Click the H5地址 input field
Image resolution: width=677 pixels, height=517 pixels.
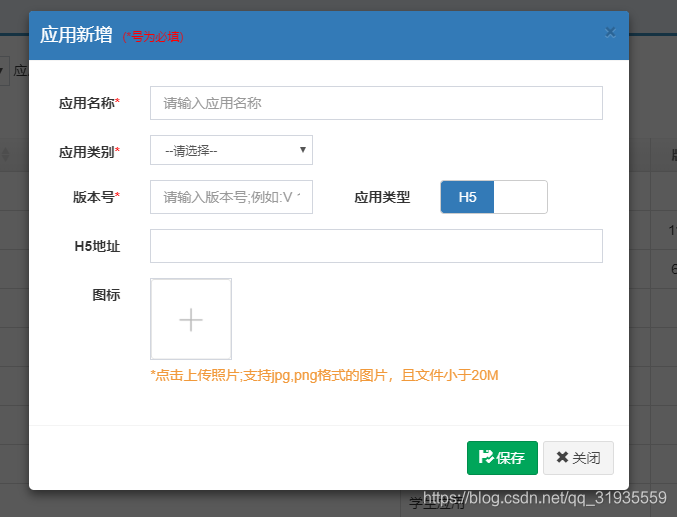pyautogui.click(x=376, y=246)
